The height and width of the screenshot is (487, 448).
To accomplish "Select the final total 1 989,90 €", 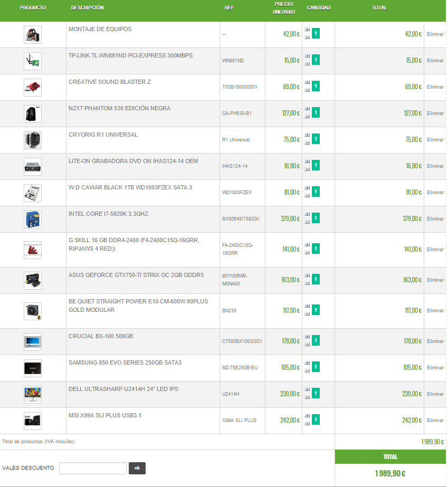I will 390,474.
